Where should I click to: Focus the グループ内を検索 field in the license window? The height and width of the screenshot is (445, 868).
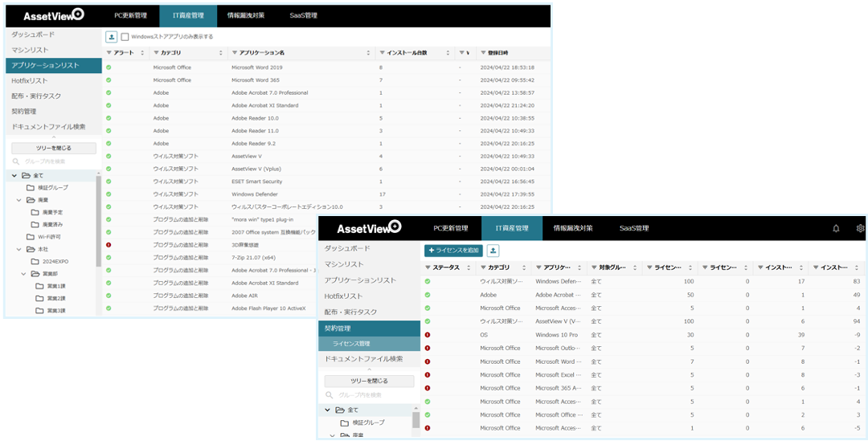coord(369,395)
